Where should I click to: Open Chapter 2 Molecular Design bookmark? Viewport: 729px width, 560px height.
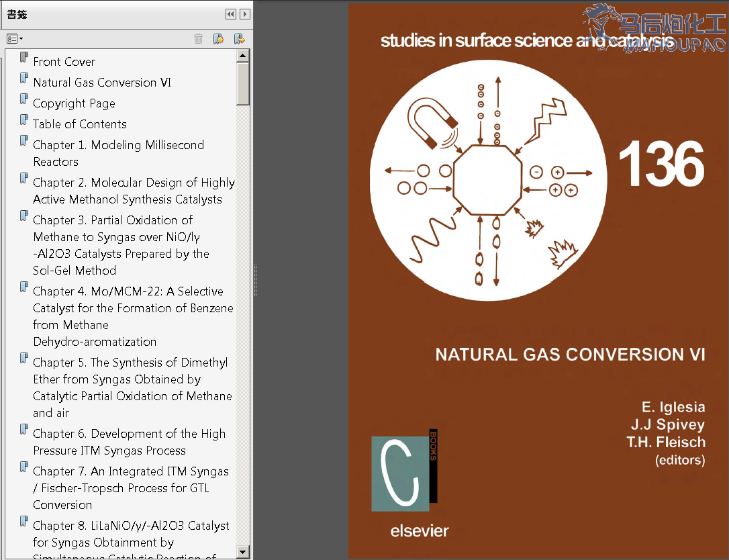[134, 191]
